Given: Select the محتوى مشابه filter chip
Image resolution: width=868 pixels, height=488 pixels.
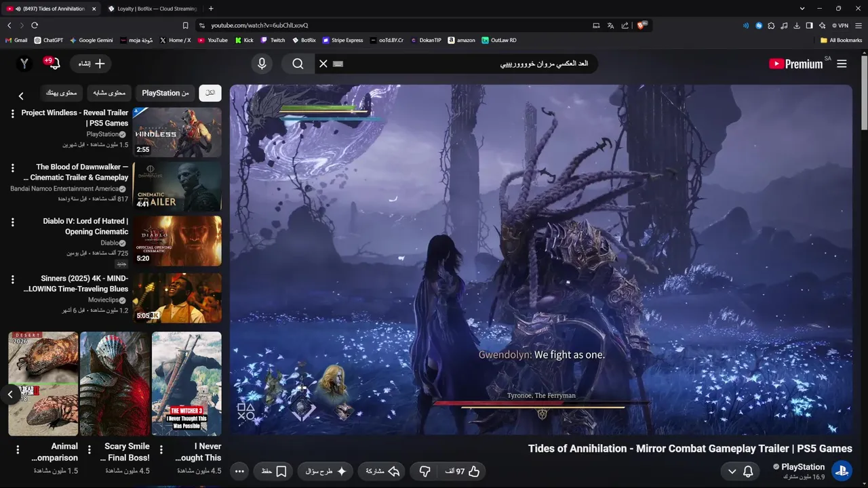Looking at the screenshot, I should click(109, 93).
